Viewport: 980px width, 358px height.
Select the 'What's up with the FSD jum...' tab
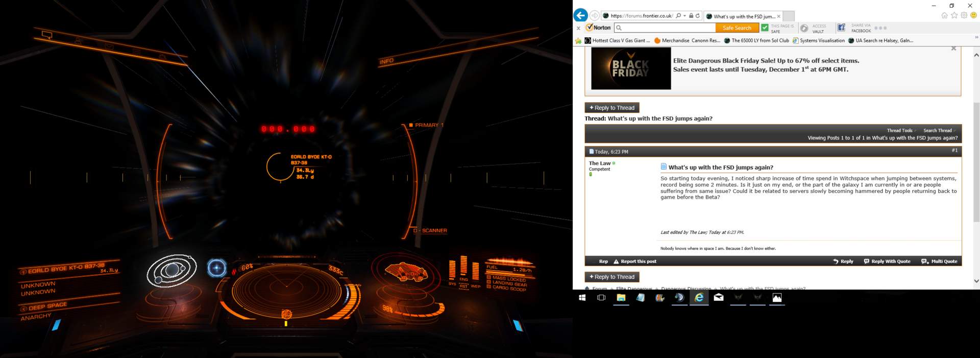coord(743,16)
